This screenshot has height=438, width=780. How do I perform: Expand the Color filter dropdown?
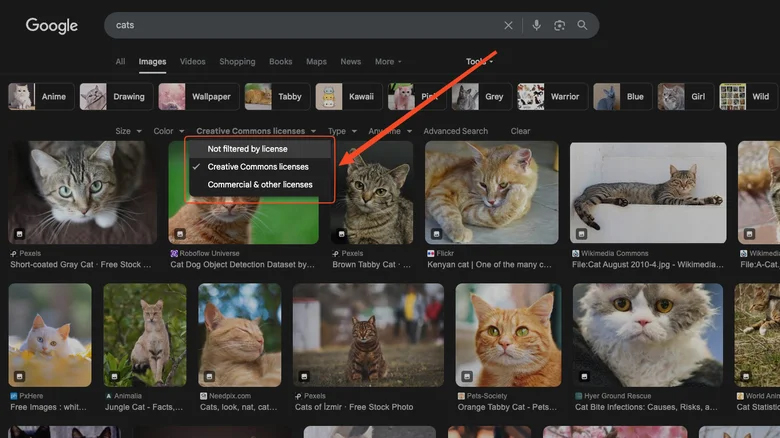167,131
